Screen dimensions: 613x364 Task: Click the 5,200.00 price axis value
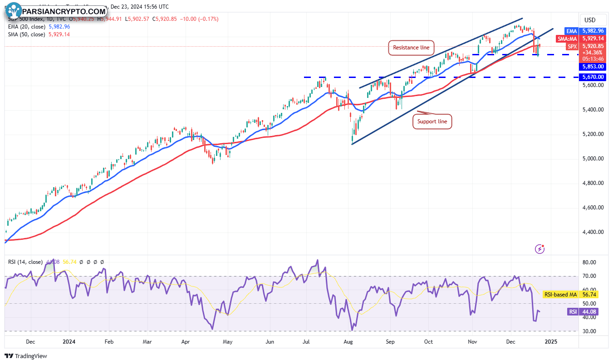[593, 134]
